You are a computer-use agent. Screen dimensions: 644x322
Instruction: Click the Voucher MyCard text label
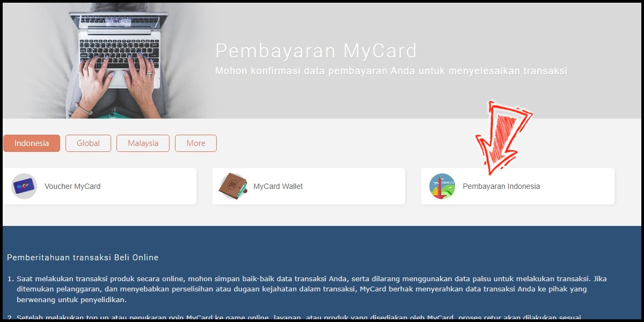(x=72, y=186)
